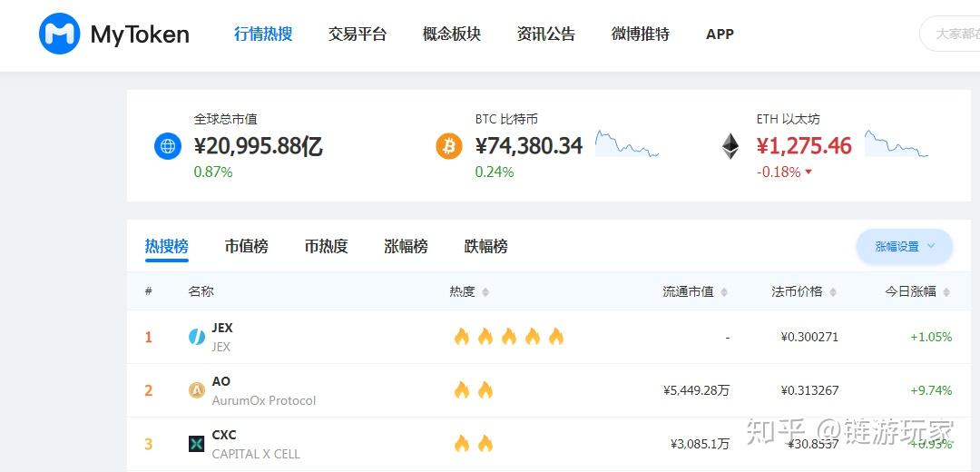Open the 交易平台 nav item
This screenshot has width=980, height=472.
tap(358, 34)
